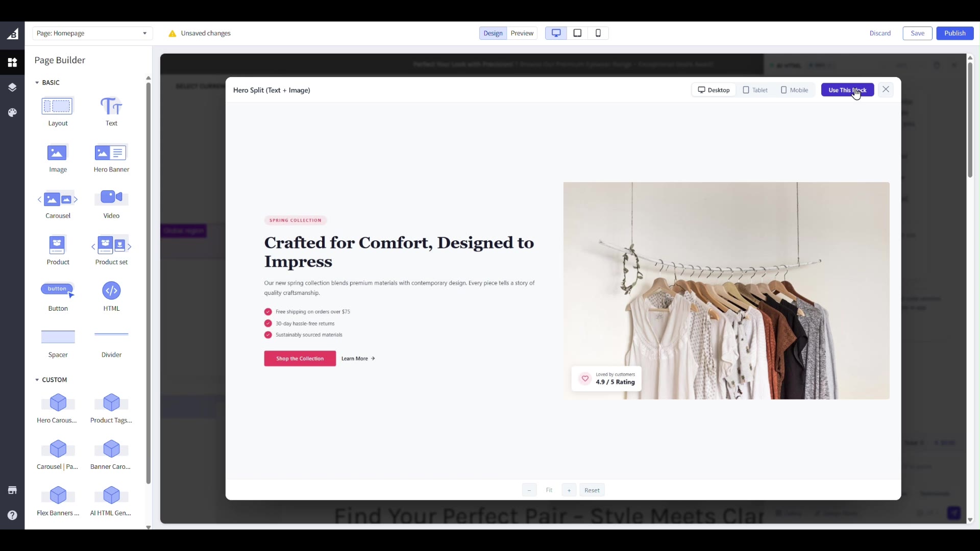Select the AI HTML Gen... custom widget
The image size is (980, 551).
(111, 502)
